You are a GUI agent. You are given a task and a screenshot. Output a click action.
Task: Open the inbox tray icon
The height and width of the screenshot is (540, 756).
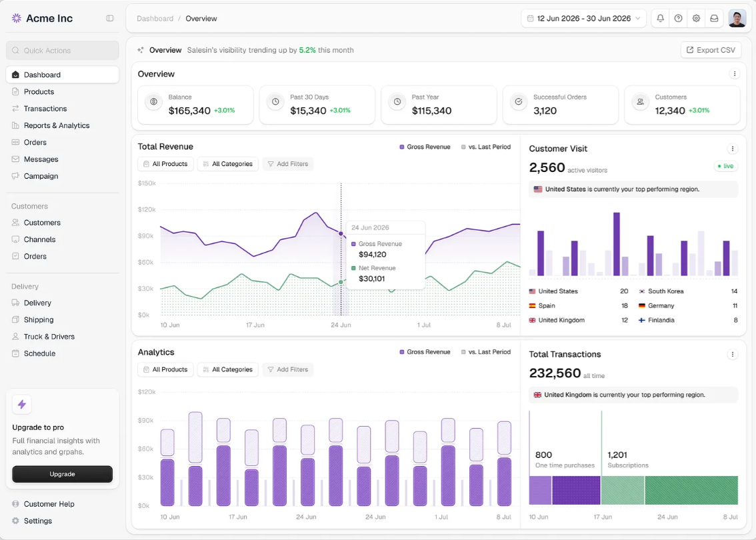tap(714, 18)
